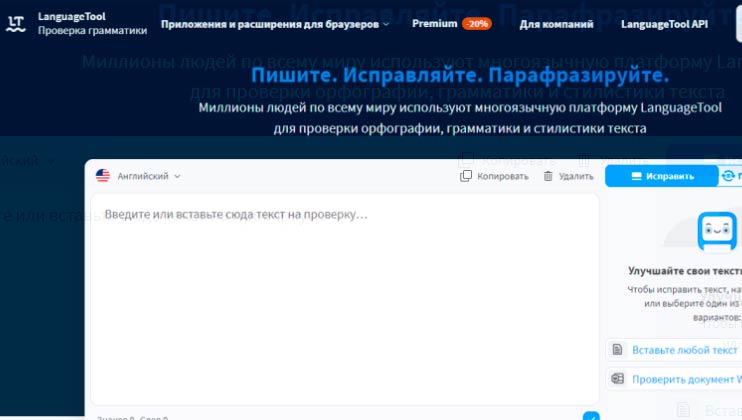Click into the text input area
This screenshot has height=420, width=742.
[x=344, y=300]
